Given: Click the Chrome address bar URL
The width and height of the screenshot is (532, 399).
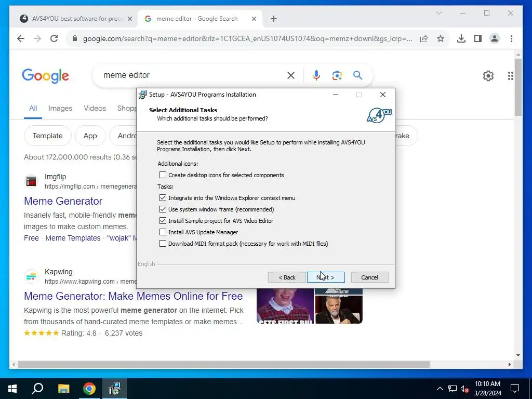Looking at the screenshot, I should pyautogui.click(x=247, y=38).
